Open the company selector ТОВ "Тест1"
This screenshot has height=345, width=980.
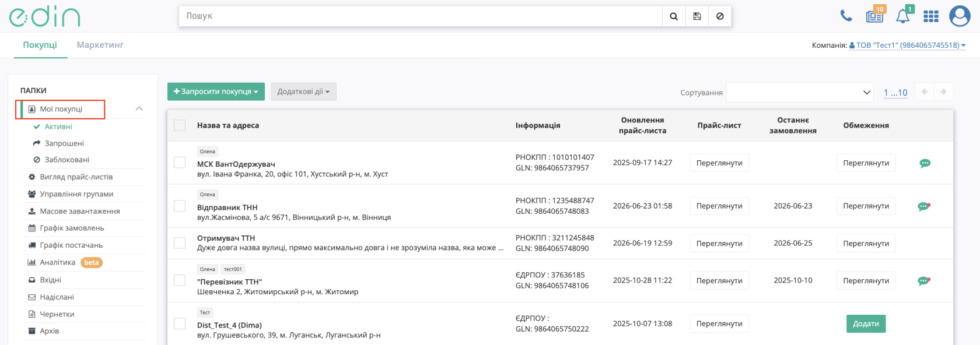tap(907, 45)
